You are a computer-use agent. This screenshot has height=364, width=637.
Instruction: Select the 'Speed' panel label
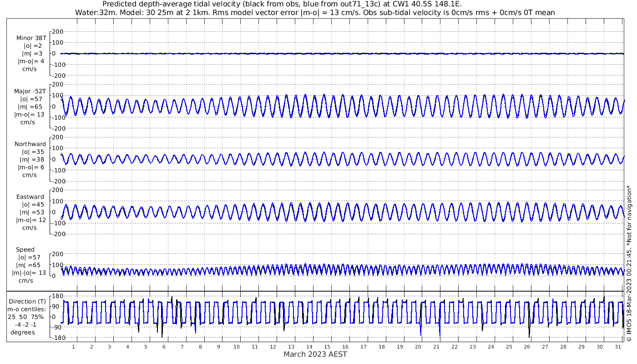pyautogui.click(x=25, y=250)
